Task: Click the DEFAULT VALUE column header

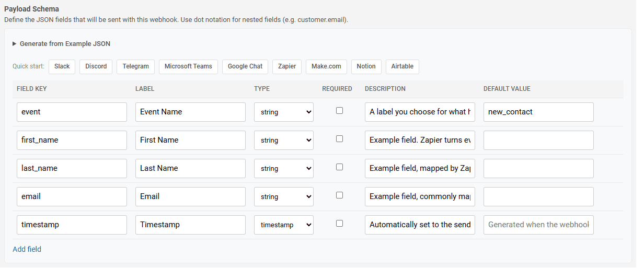Action: (507, 89)
